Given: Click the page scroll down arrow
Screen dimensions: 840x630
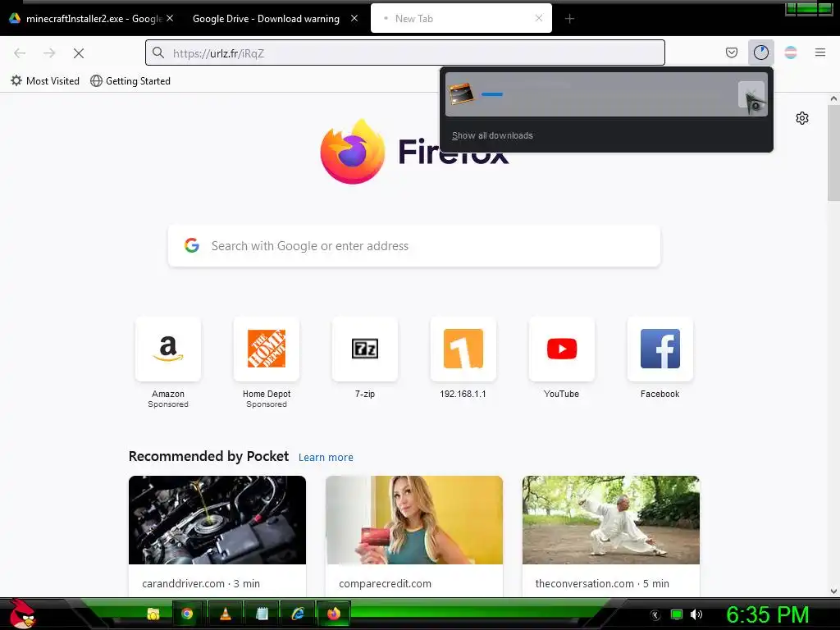Looking at the screenshot, I should pos(833,591).
